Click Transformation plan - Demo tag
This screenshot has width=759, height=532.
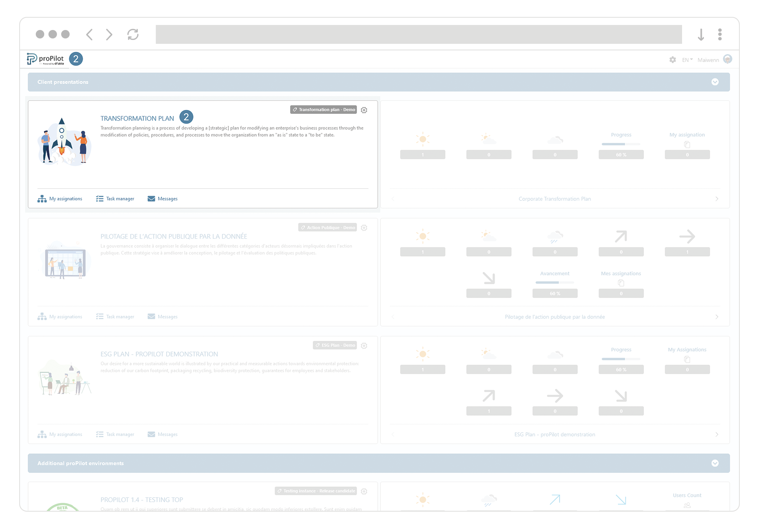coord(323,110)
